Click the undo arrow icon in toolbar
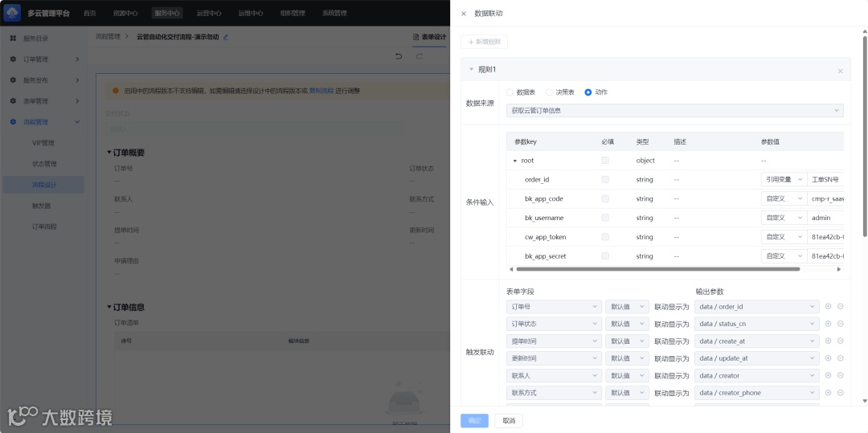 [399, 56]
